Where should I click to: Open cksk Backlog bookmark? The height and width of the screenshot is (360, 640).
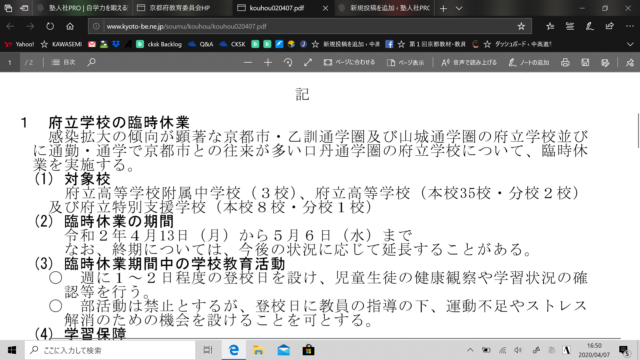(159, 44)
